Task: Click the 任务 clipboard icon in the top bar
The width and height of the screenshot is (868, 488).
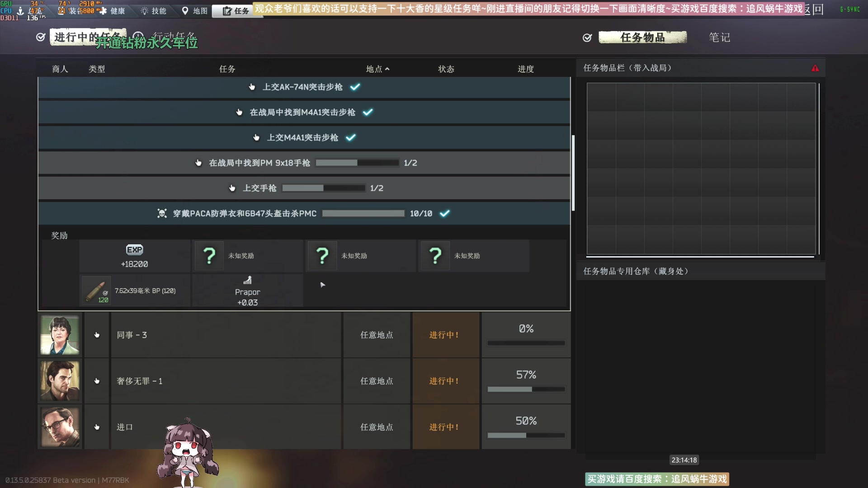Action: 226,11
